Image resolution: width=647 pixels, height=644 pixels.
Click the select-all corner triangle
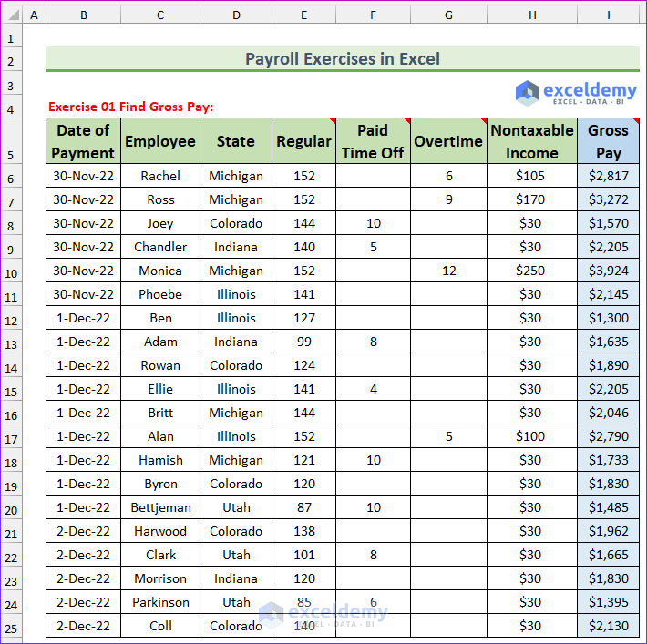[14, 15]
